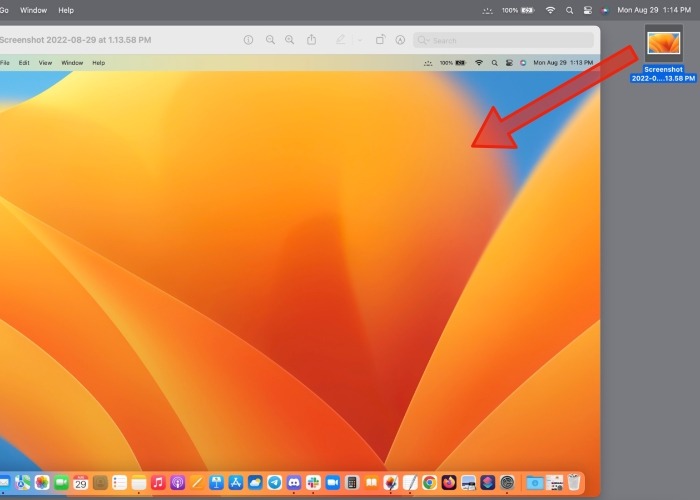Open the Inspector info icon in Preview toolbar
The height and width of the screenshot is (500, 700).
pyautogui.click(x=248, y=40)
